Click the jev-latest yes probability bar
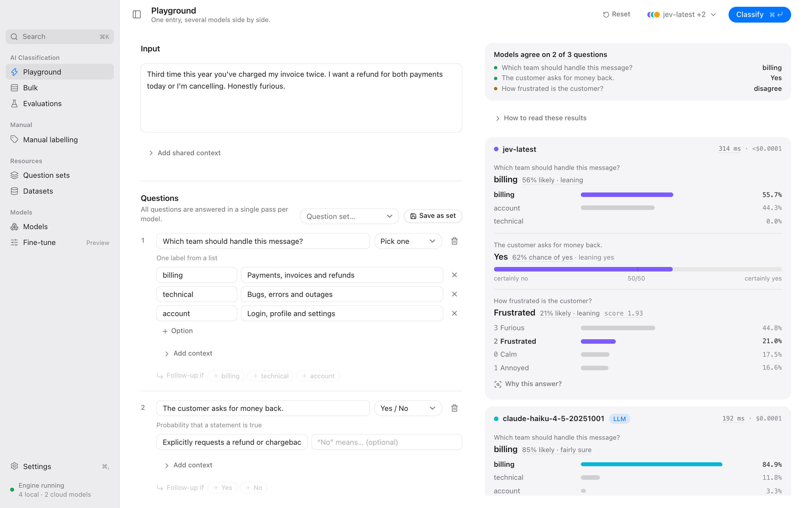812x508 pixels. coord(637,269)
